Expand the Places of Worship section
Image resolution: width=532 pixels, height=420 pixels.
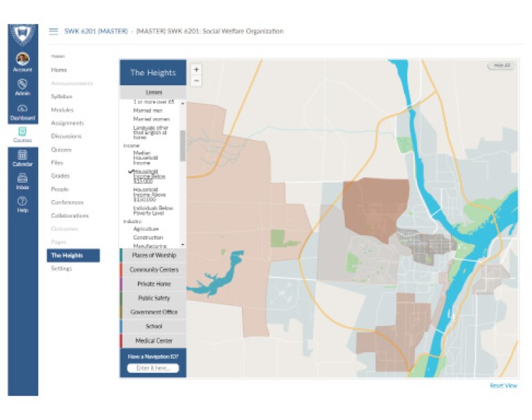pos(153,255)
